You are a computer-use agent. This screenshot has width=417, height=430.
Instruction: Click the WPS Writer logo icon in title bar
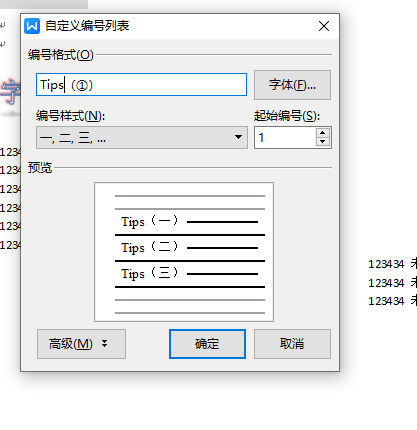(32, 26)
